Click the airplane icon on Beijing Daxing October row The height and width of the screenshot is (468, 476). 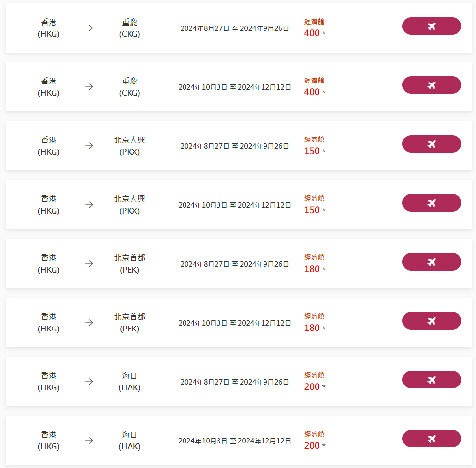click(431, 203)
